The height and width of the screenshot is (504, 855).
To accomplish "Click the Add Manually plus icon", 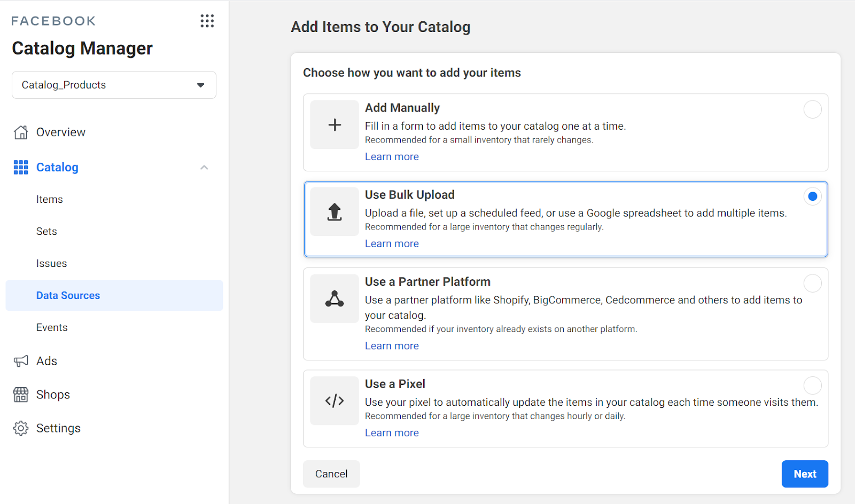I will pyautogui.click(x=335, y=125).
